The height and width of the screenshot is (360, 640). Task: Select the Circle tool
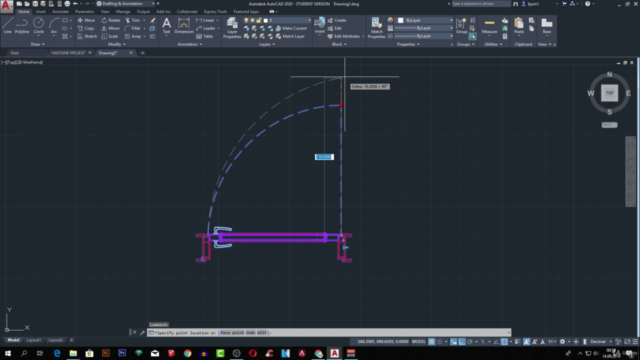point(38,26)
